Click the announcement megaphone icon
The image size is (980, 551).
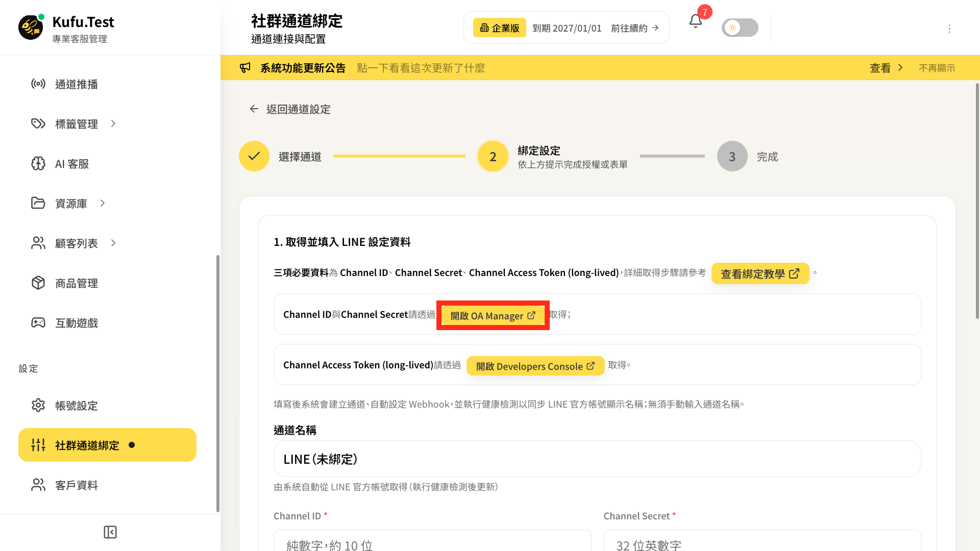(x=246, y=68)
